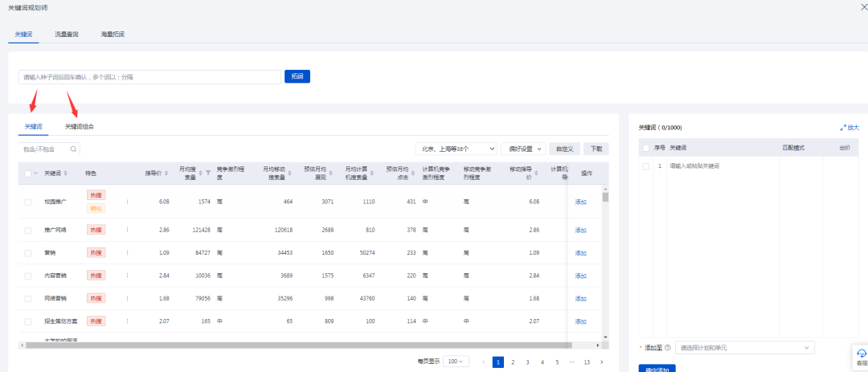Go to next page using the right arrow

click(x=602, y=362)
